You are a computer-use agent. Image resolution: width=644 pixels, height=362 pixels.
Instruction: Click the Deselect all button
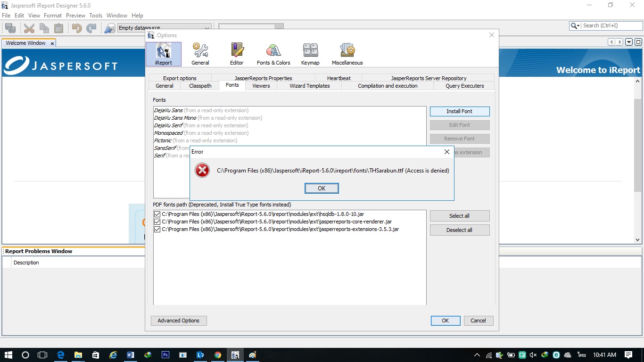pos(460,230)
